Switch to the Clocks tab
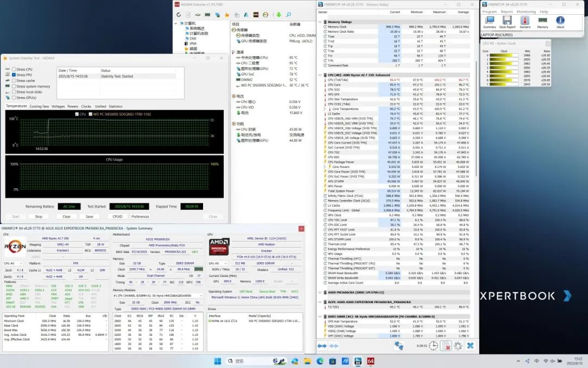This screenshot has width=588, height=368. coord(86,107)
